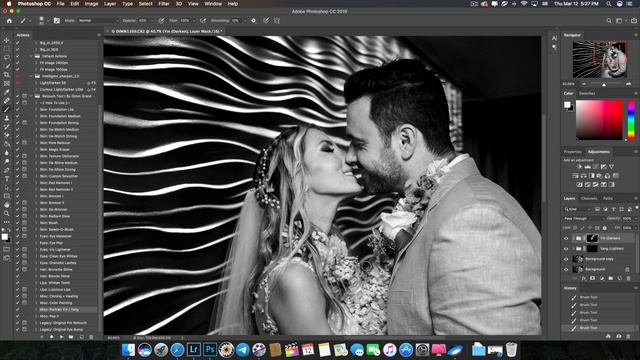The height and width of the screenshot is (360, 640).
Task: Collapse the Default Actions set
Action: pyautogui.click(x=31, y=56)
